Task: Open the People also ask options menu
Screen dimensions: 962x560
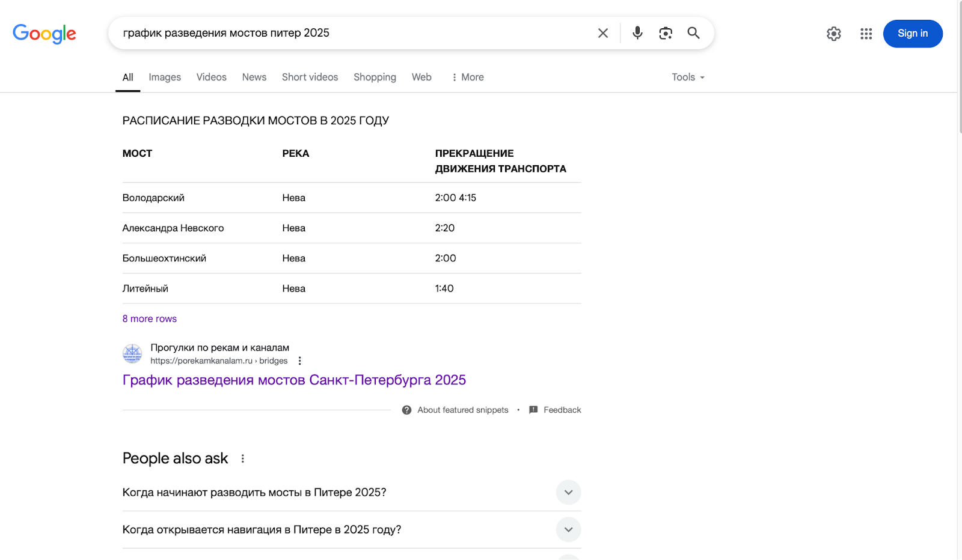Action: click(x=242, y=458)
